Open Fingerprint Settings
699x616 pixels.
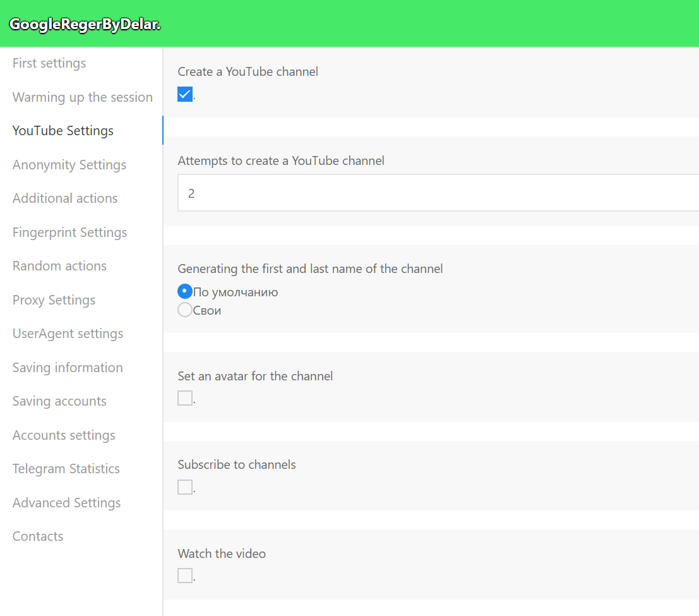[x=69, y=233]
